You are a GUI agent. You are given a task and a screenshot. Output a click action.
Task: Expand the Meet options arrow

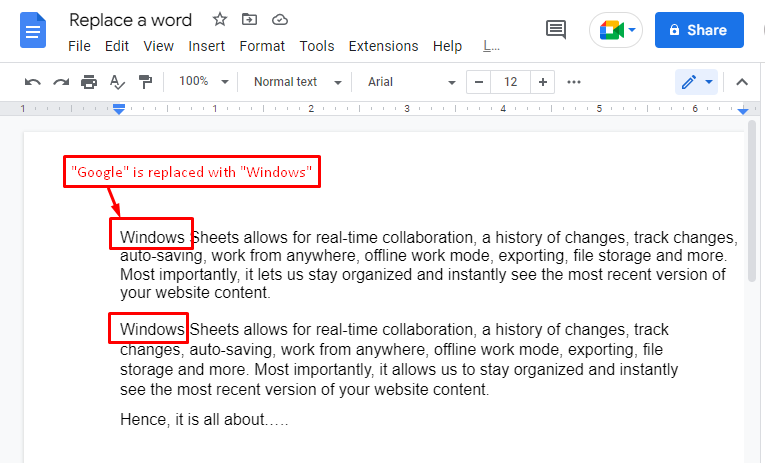tap(632, 30)
